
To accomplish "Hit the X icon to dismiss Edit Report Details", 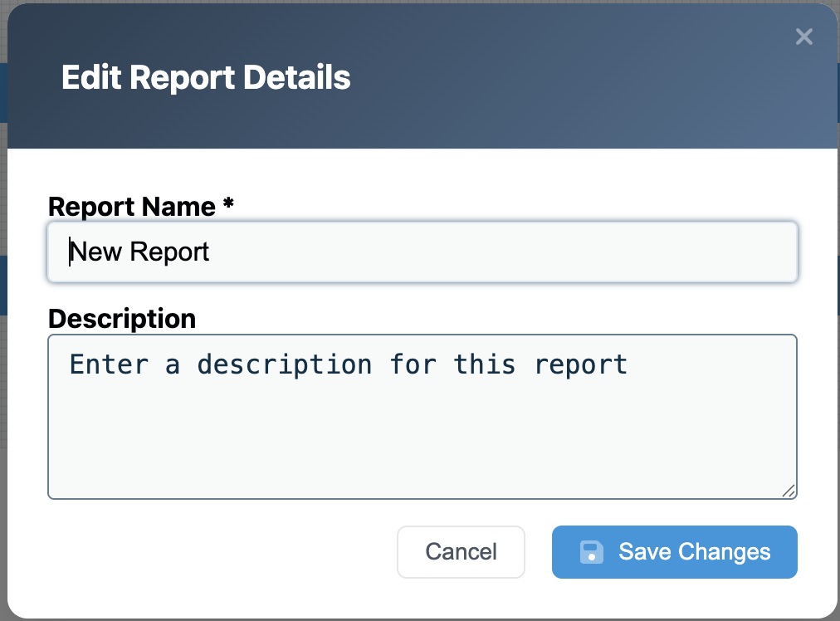I will pos(803,37).
